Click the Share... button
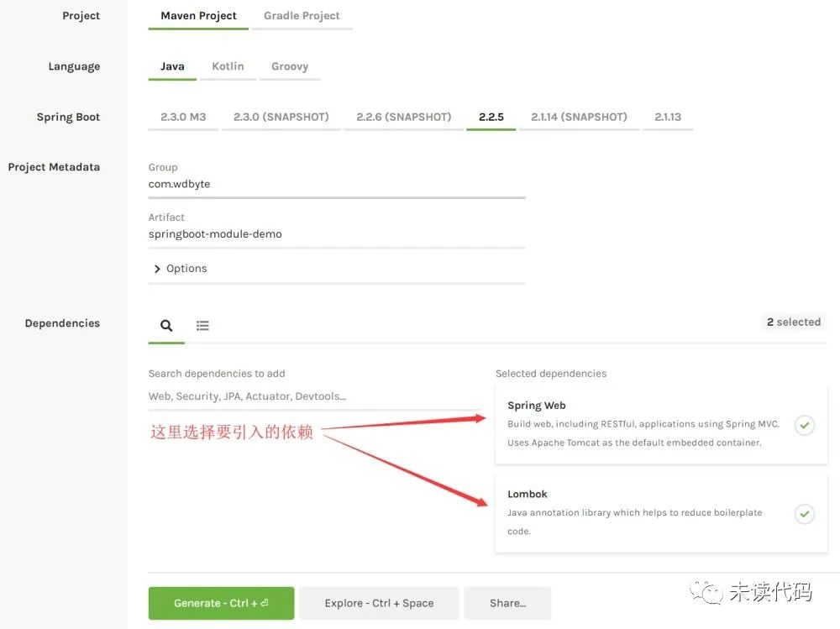This screenshot has height=629, width=840. point(507,603)
